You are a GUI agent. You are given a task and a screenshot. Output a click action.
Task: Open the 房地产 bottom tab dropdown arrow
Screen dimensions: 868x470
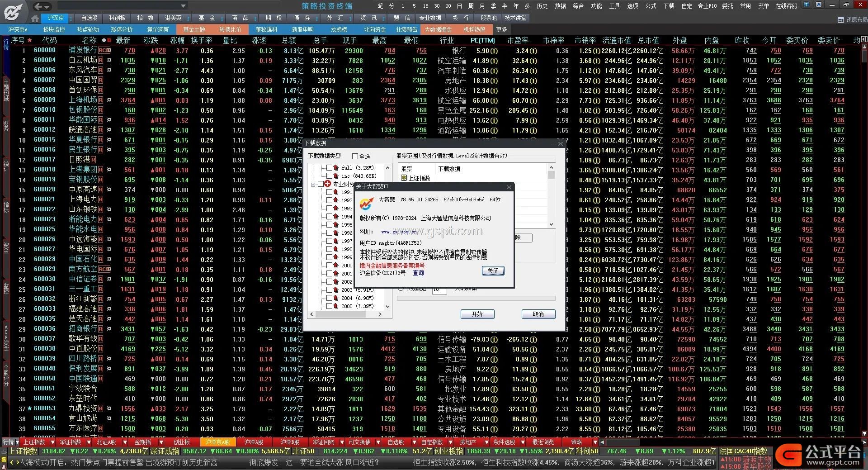[487, 442]
